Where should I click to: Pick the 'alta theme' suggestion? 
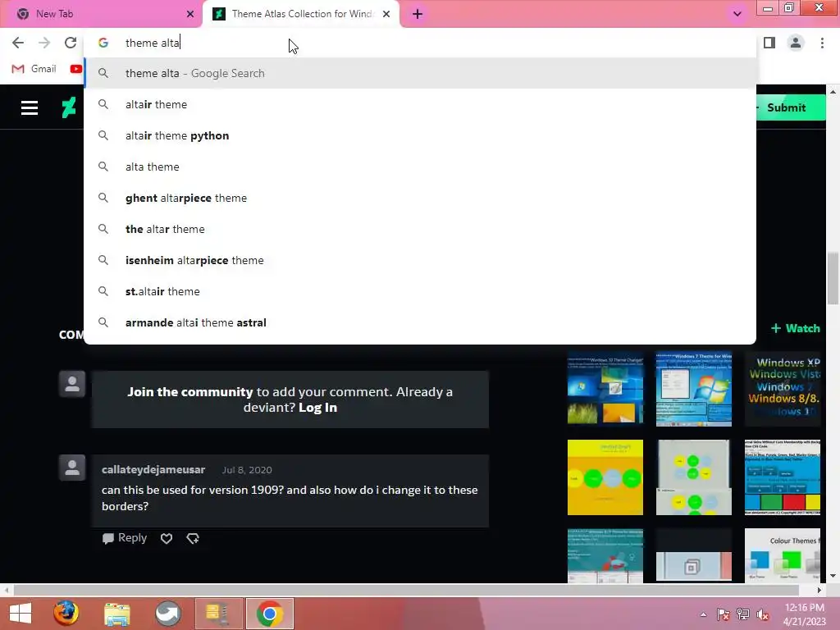pyautogui.click(x=420, y=167)
